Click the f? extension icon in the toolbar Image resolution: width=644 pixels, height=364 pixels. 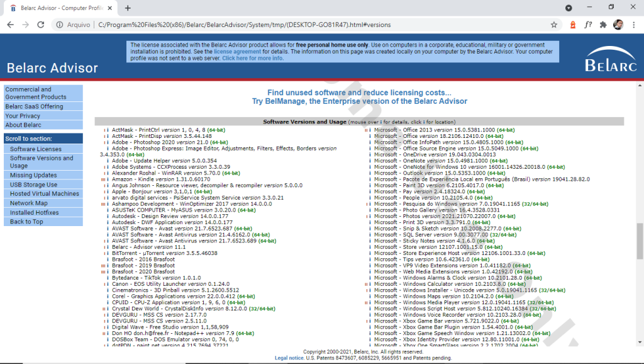pos(587,25)
